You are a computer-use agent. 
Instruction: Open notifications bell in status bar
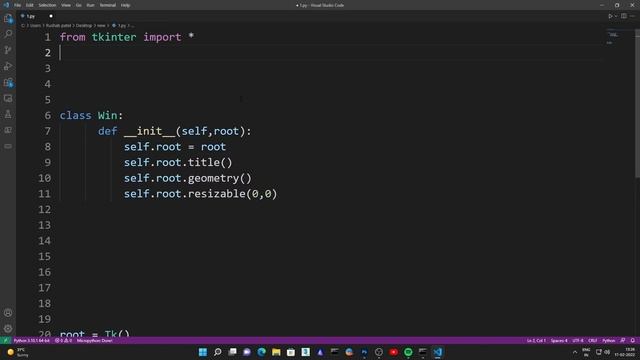tap(633, 340)
